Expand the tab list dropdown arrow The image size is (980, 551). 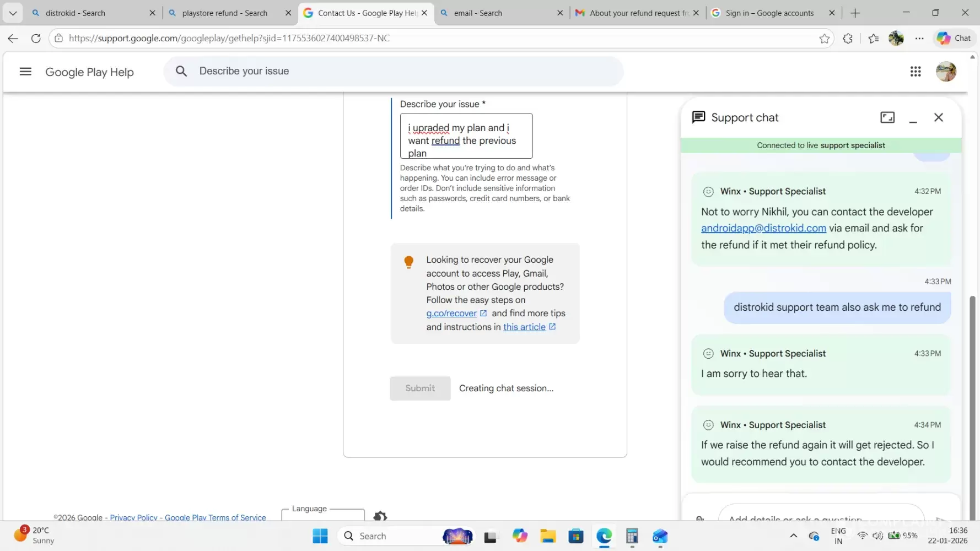coord(13,13)
